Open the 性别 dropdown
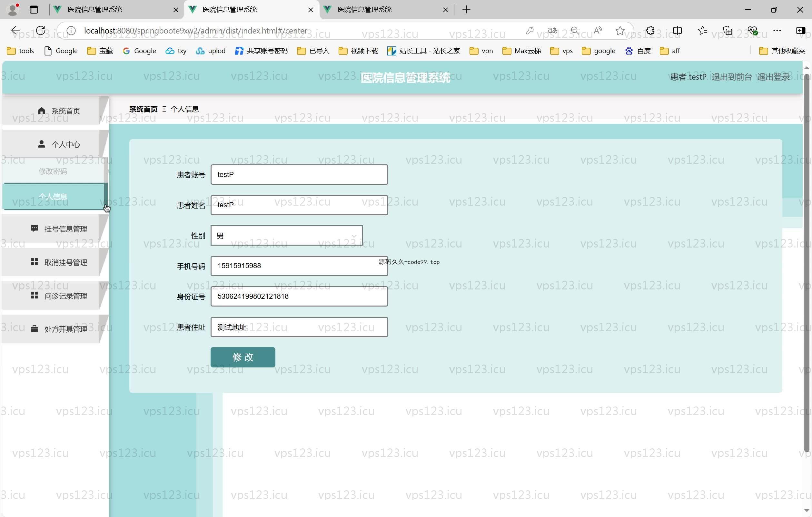This screenshot has height=517, width=812. pyautogui.click(x=286, y=236)
